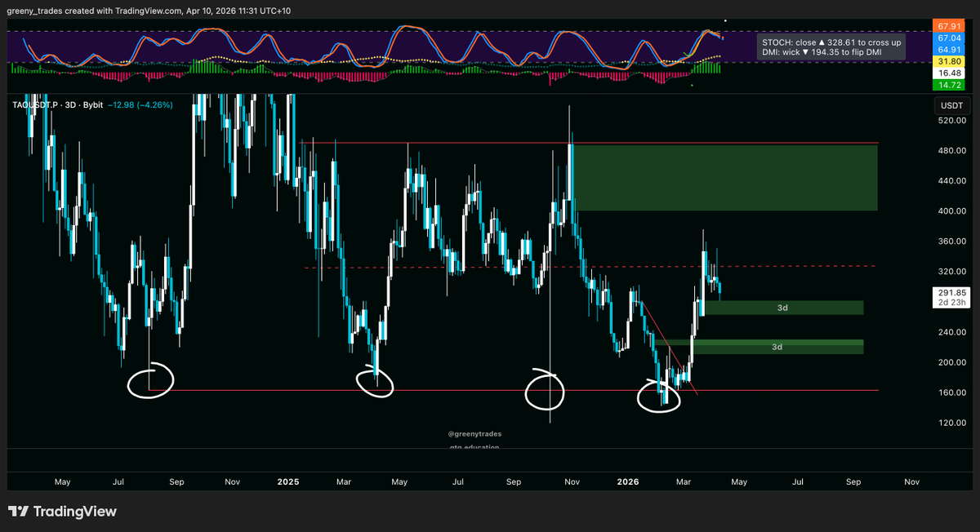The width and height of the screenshot is (980, 532).
Task: Select the −12.98 (−4.26%) change value
Action: click(142, 104)
